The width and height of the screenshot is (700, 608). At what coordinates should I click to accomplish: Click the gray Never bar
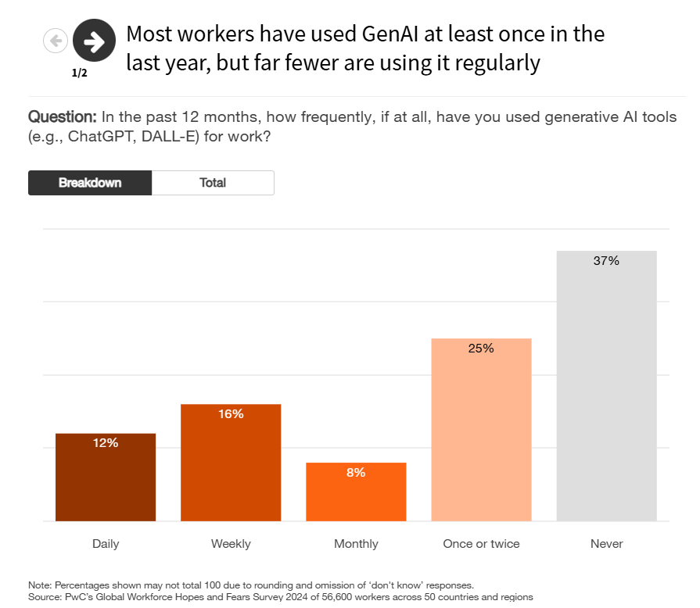(x=606, y=391)
